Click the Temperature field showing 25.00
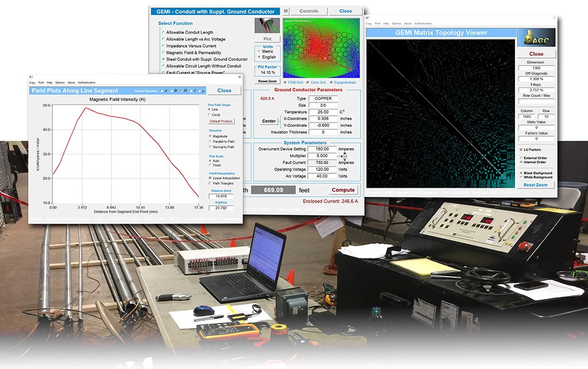 tap(323, 112)
